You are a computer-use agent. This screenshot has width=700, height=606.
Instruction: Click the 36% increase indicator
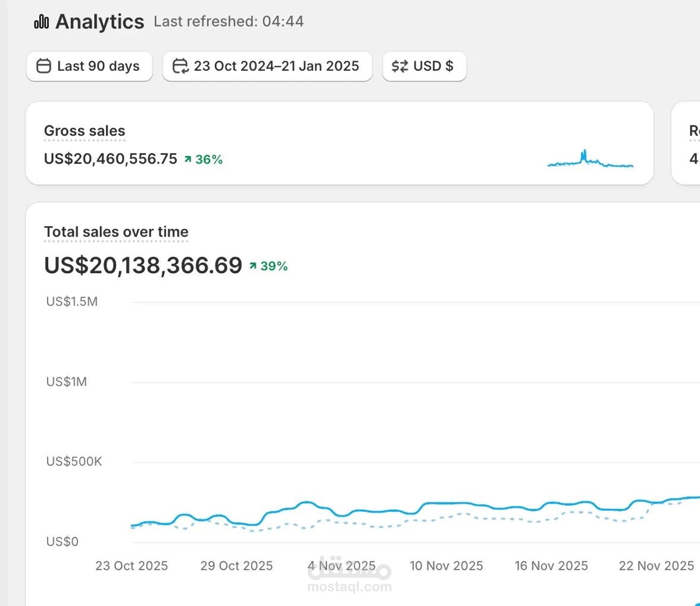click(x=203, y=160)
